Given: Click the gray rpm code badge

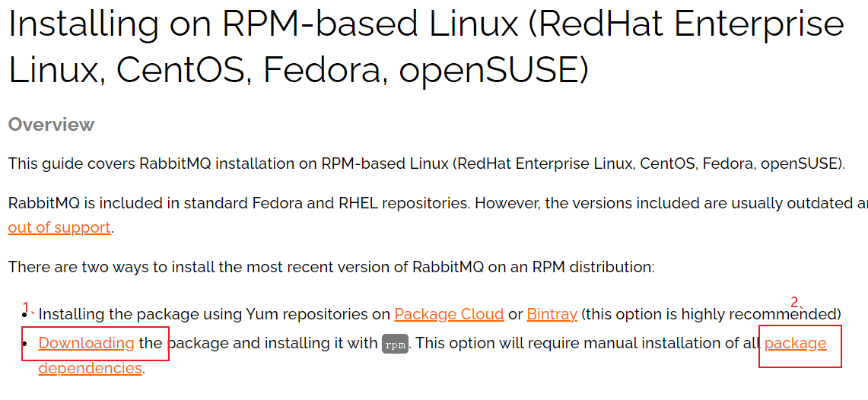Looking at the screenshot, I should [396, 344].
